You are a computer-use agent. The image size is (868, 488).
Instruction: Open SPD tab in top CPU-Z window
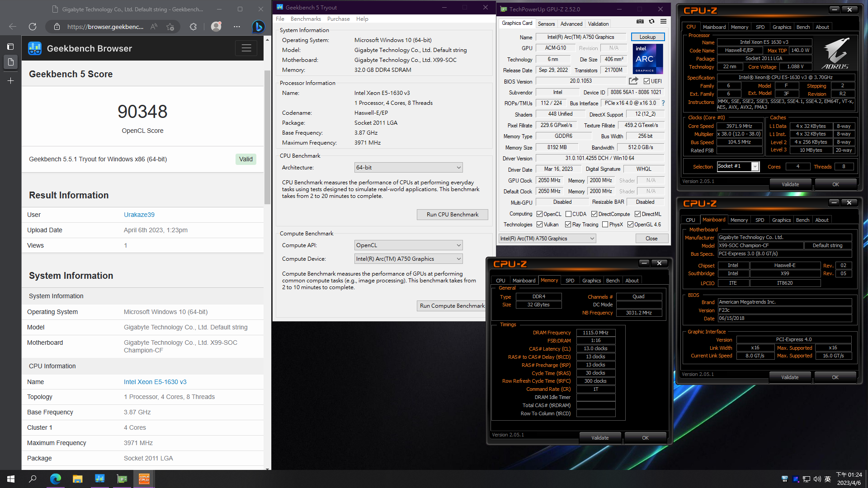pyautogui.click(x=760, y=27)
